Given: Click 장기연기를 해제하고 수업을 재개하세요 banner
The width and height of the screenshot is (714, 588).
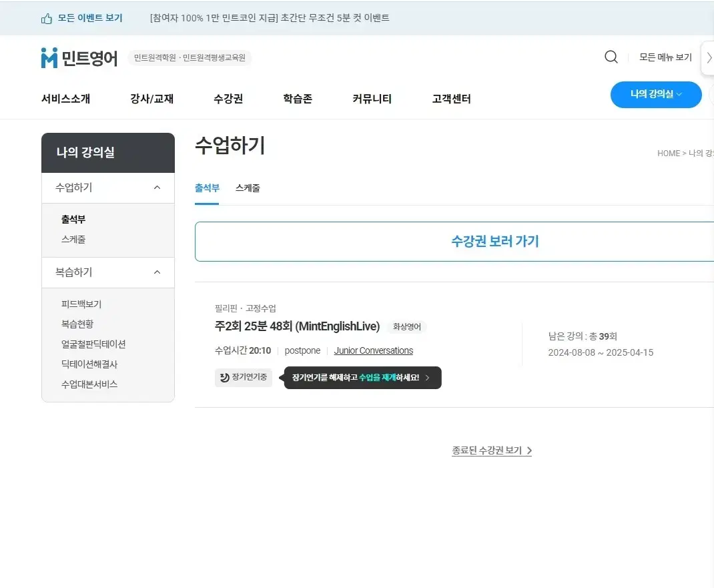Looking at the screenshot, I should pyautogui.click(x=363, y=378).
